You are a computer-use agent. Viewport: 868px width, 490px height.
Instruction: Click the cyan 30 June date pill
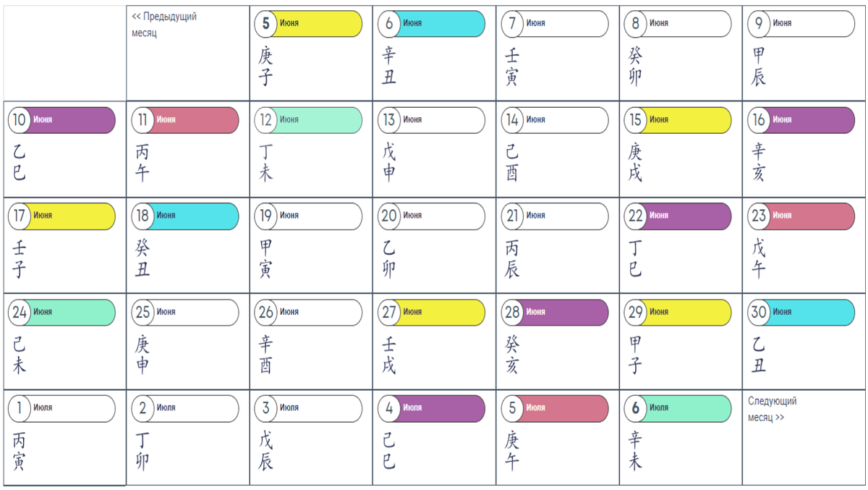[x=801, y=313]
